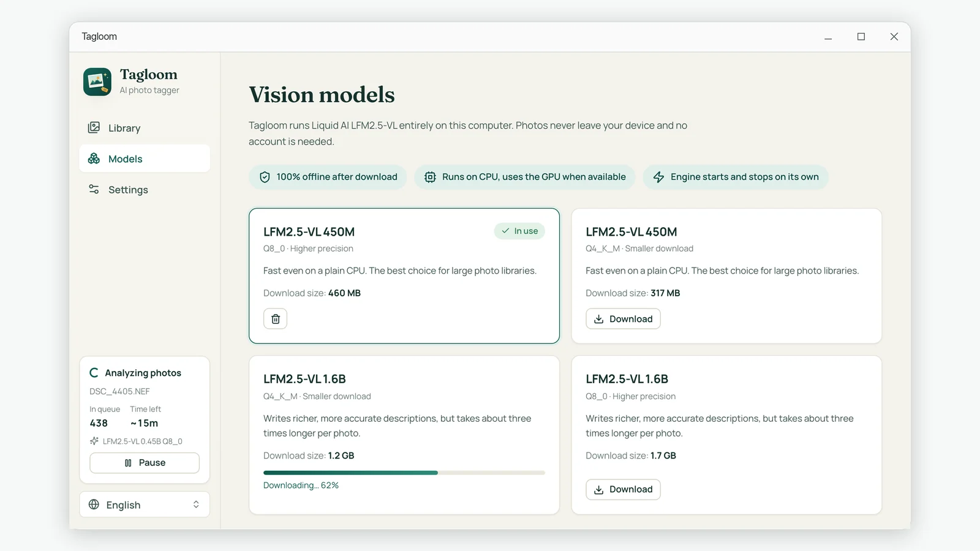
Task: Pause photo analysis
Action: (x=145, y=463)
